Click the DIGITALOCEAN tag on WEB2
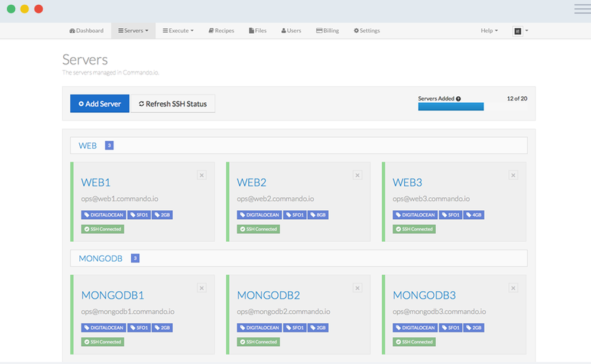The height and width of the screenshot is (364, 591). coord(259,214)
